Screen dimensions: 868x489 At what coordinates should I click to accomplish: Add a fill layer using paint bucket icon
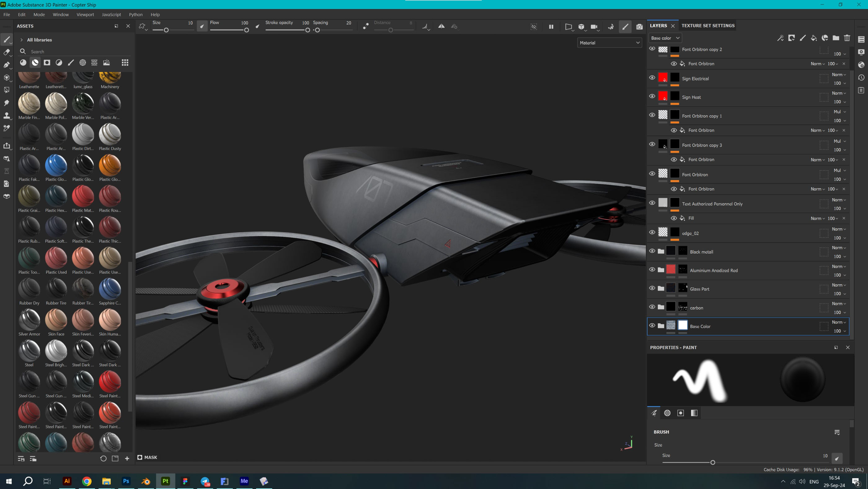point(813,38)
